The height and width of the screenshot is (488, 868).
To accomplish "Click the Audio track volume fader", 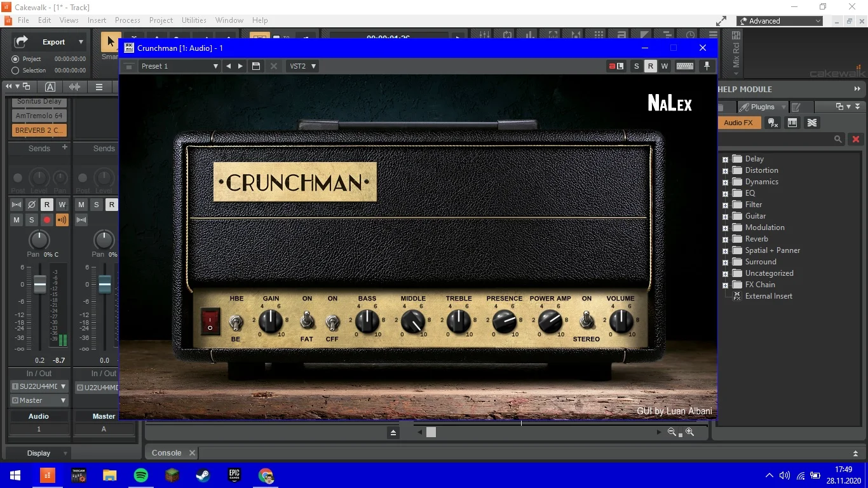I will (x=39, y=285).
